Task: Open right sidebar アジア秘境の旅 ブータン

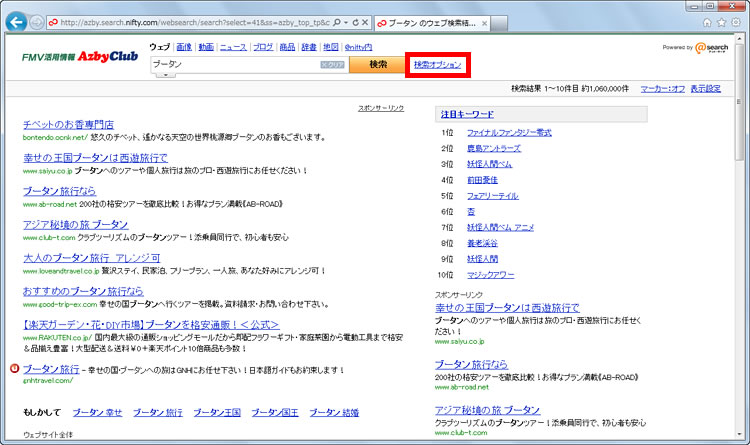Action: (x=487, y=410)
